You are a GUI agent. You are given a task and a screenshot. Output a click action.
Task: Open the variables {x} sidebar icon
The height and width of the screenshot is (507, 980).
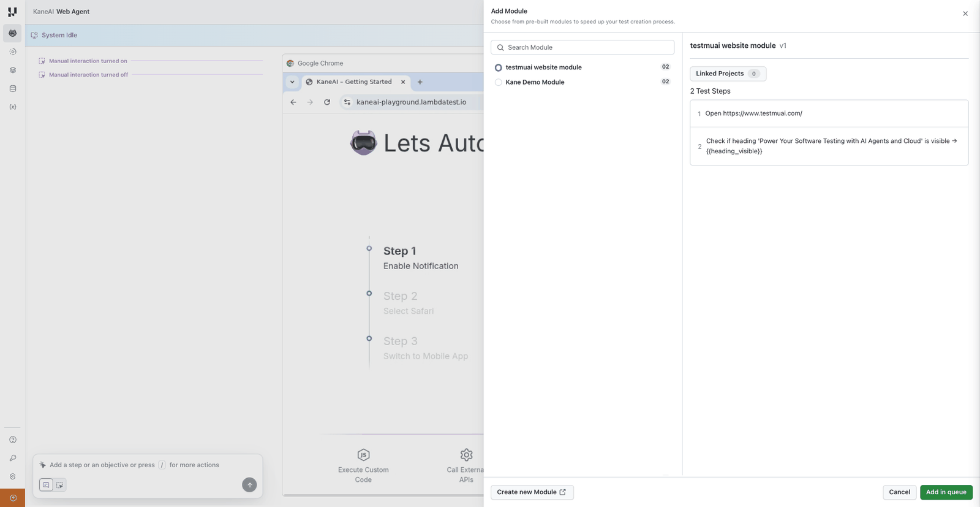(12, 107)
